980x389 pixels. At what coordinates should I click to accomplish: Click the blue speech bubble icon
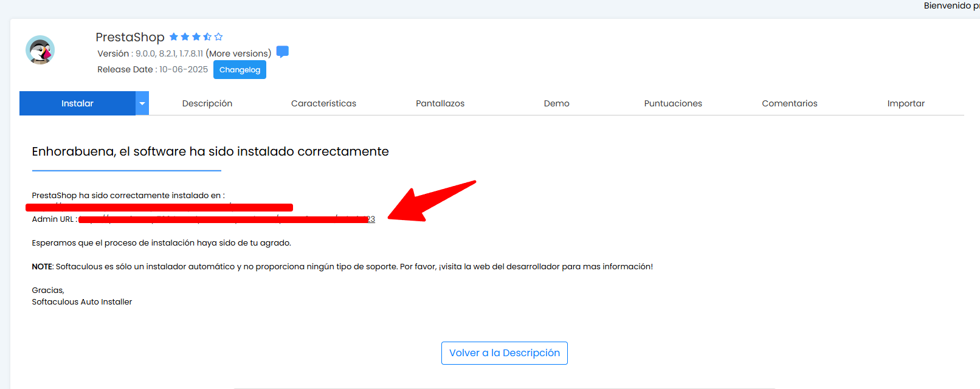pos(282,52)
